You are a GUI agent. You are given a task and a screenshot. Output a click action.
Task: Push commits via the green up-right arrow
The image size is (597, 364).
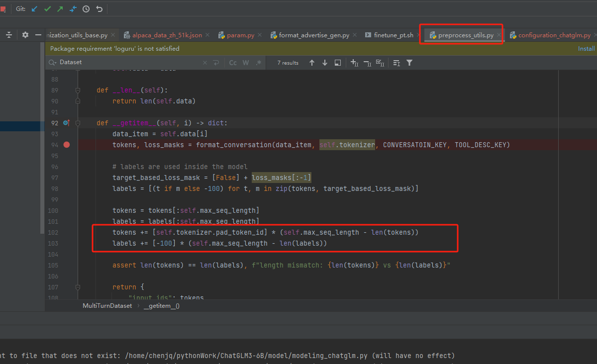(x=60, y=8)
